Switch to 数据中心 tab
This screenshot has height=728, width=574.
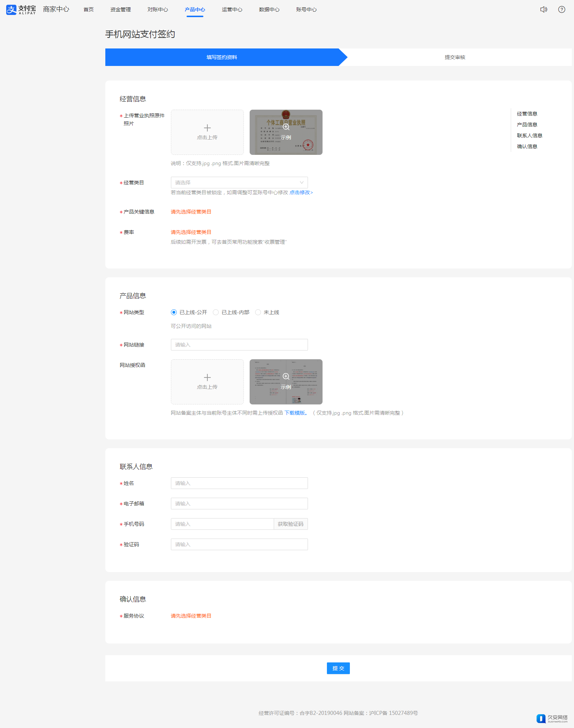269,10
